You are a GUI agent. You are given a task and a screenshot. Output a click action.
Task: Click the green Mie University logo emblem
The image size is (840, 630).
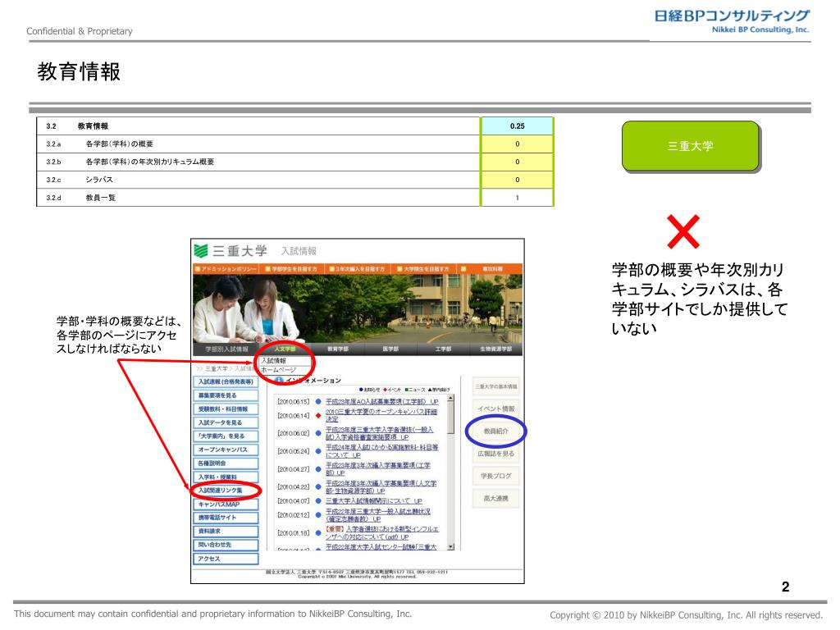pyautogui.click(x=201, y=251)
